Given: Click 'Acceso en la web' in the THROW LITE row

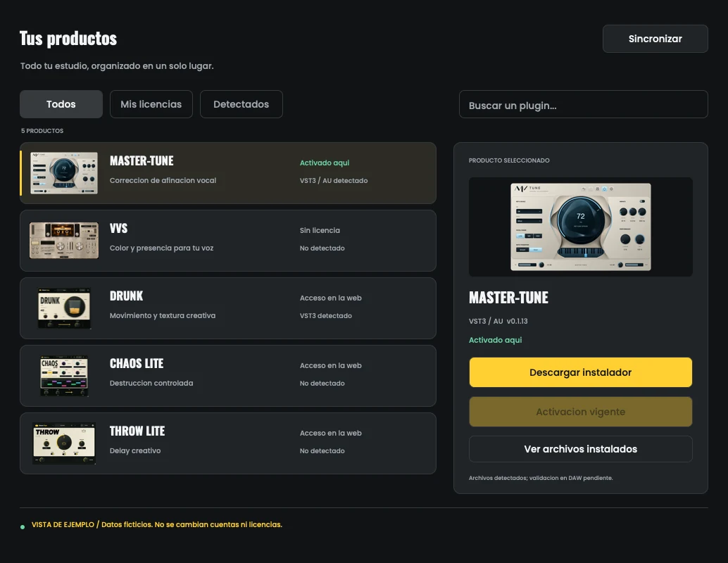Looking at the screenshot, I should (x=331, y=433).
